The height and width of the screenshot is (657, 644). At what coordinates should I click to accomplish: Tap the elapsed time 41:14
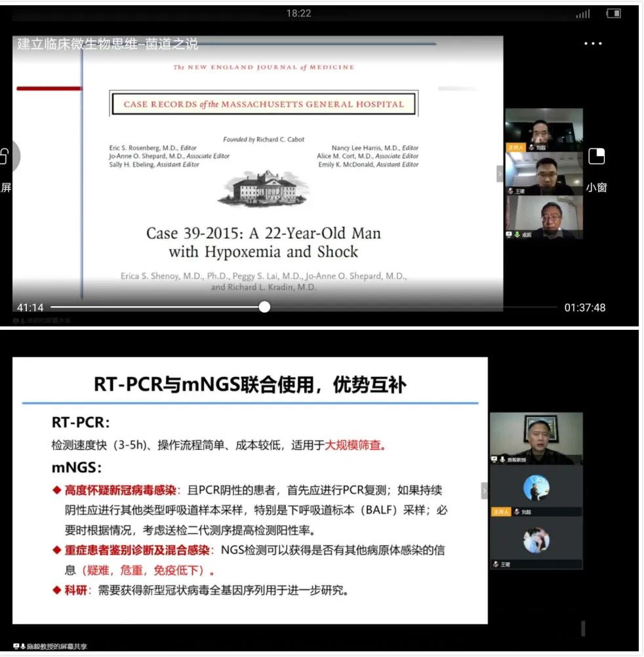point(30,308)
